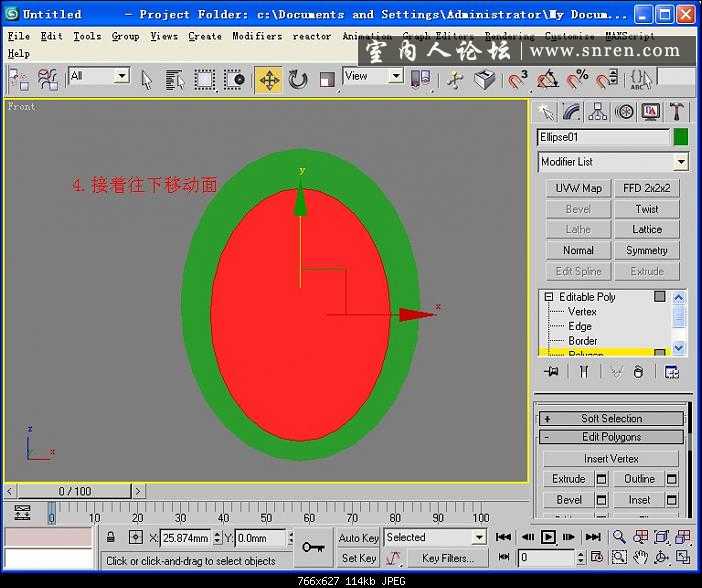Open the Modifier List dropdown
702x588 pixels.
pyautogui.click(x=613, y=162)
